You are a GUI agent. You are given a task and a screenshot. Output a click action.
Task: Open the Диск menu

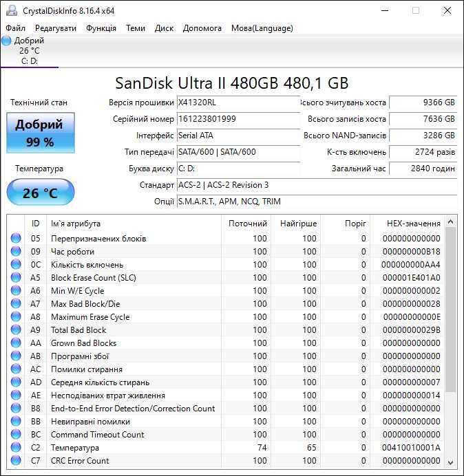[164, 28]
